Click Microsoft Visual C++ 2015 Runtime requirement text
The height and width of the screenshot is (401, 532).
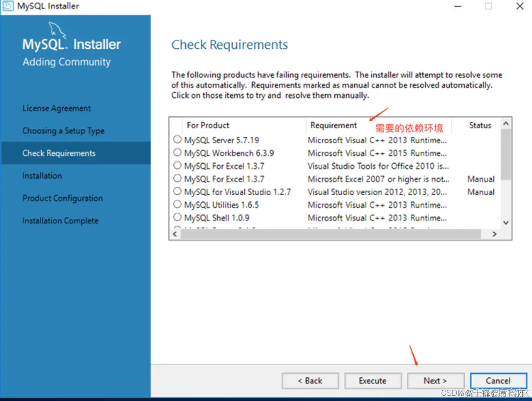(x=377, y=153)
